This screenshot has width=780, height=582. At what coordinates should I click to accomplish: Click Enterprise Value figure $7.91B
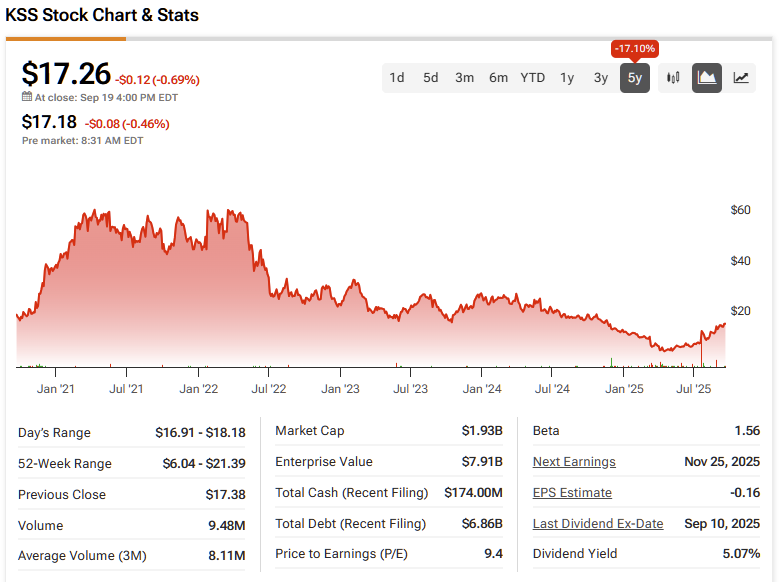coord(482,462)
